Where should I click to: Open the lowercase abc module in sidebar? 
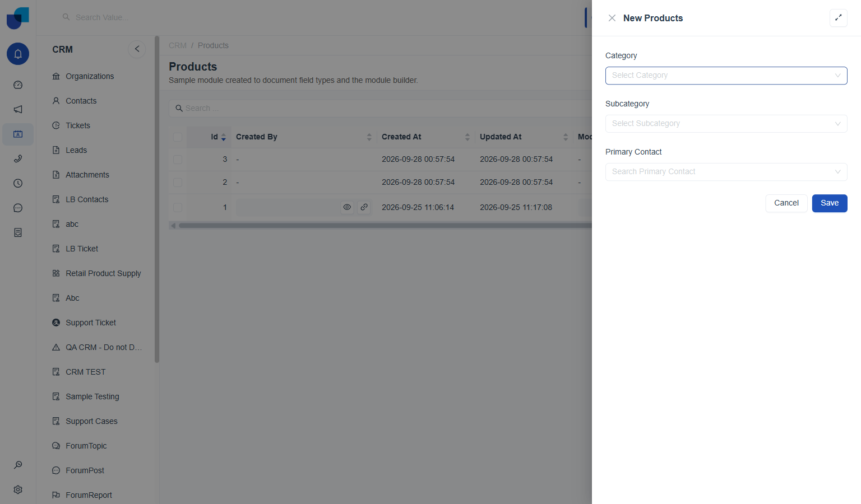click(x=72, y=224)
